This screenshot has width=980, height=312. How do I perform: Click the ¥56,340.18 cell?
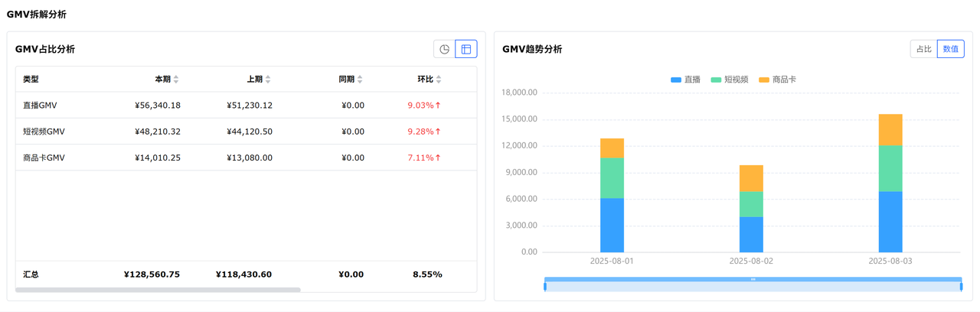pos(157,106)
